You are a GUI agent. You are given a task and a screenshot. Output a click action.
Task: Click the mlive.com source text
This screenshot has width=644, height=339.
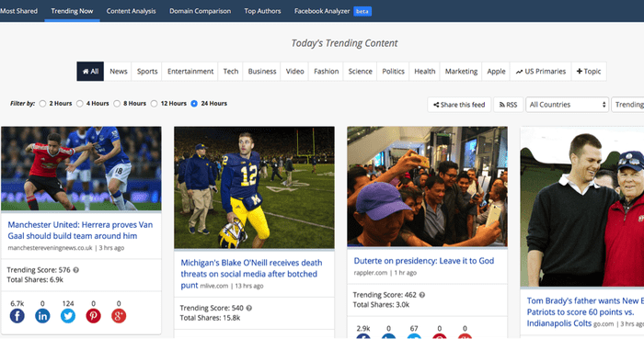pos(214,286)
